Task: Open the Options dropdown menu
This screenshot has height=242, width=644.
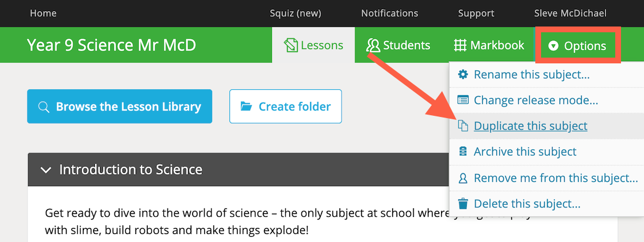Action: (x=578, y=46)
